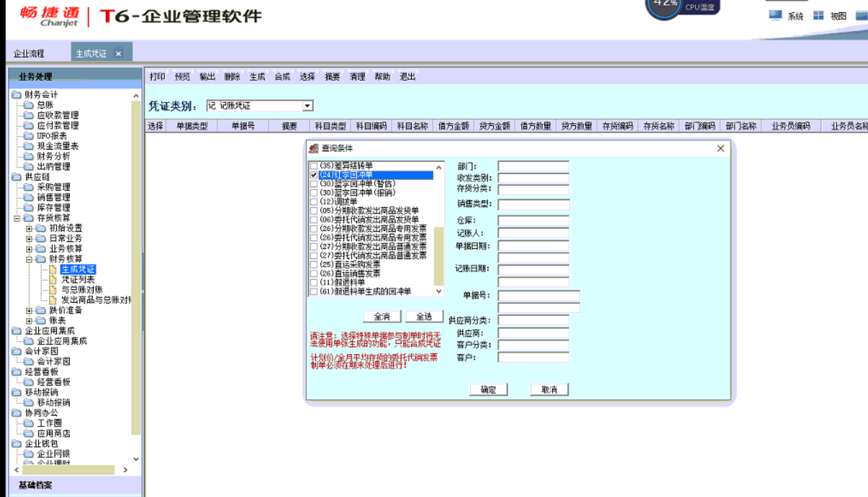Screen dimensions: 868x497
Task: Click the 经营看板 root folder icon
Action: tap(16, 372)
